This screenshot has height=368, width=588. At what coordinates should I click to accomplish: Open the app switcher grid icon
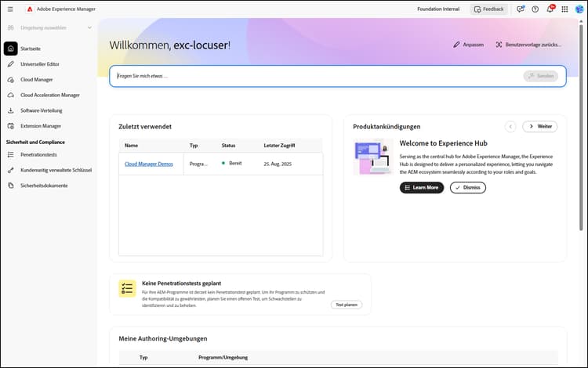coord(564,9)
